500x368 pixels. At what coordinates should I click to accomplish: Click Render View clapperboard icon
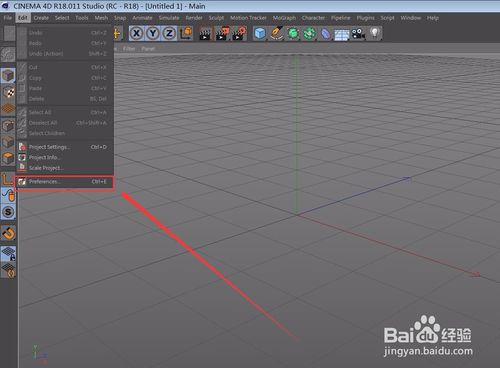click(205, 34)
